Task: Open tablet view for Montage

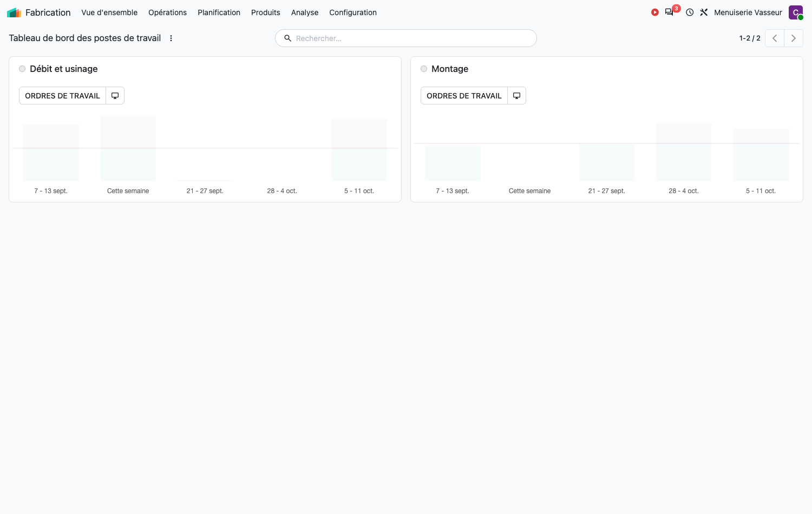Action: tap(517, 96)
